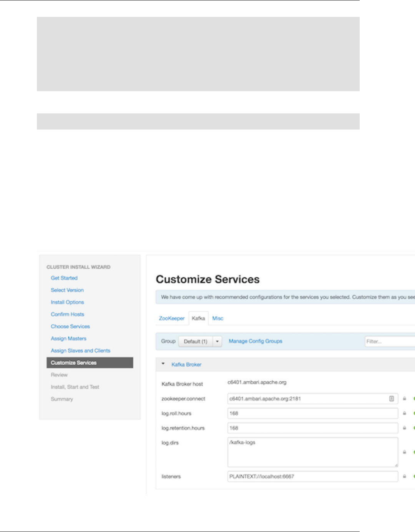The image size is (415, 532).
Task: Open Assign Masters wizard step
Action: [x=69, y=339]
